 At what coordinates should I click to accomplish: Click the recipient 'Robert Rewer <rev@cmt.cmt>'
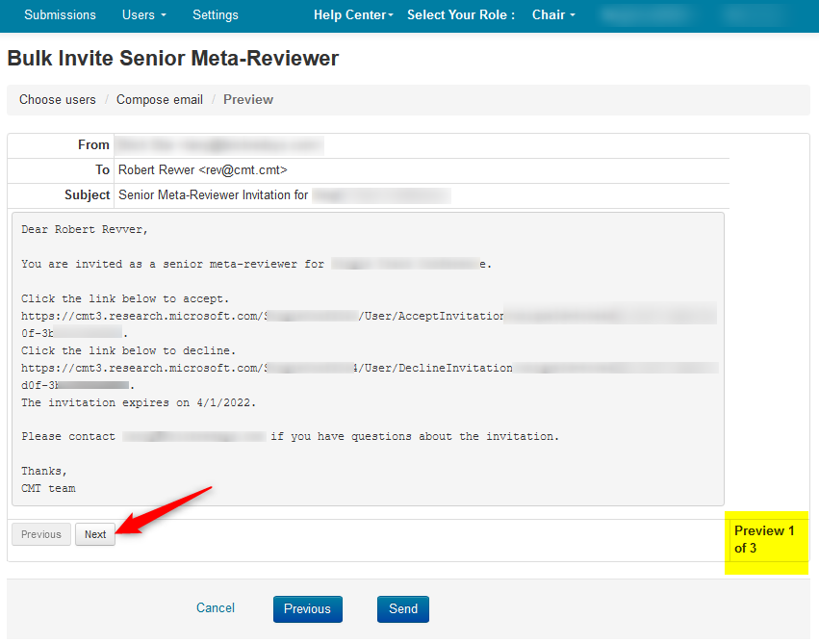pos(203,170)
